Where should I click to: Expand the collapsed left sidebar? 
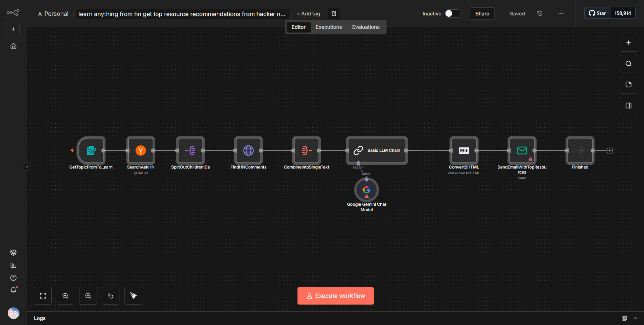click(27, 167)
